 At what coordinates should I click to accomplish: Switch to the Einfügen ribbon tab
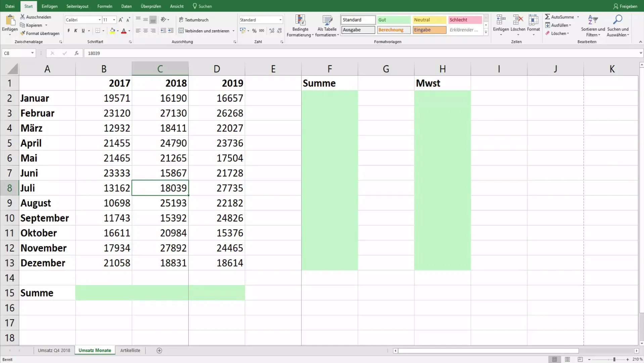[49, 6]
